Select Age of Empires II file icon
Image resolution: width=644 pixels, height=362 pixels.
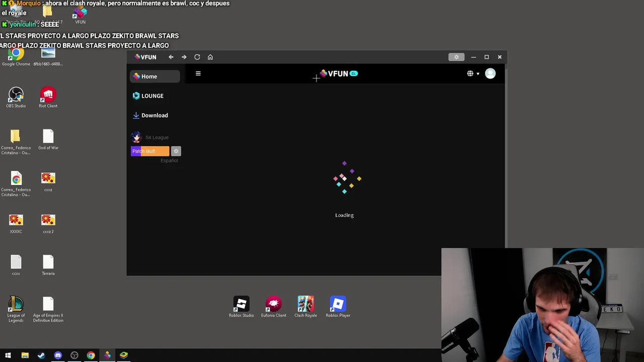pyautogui.click(x=48, y=309)
